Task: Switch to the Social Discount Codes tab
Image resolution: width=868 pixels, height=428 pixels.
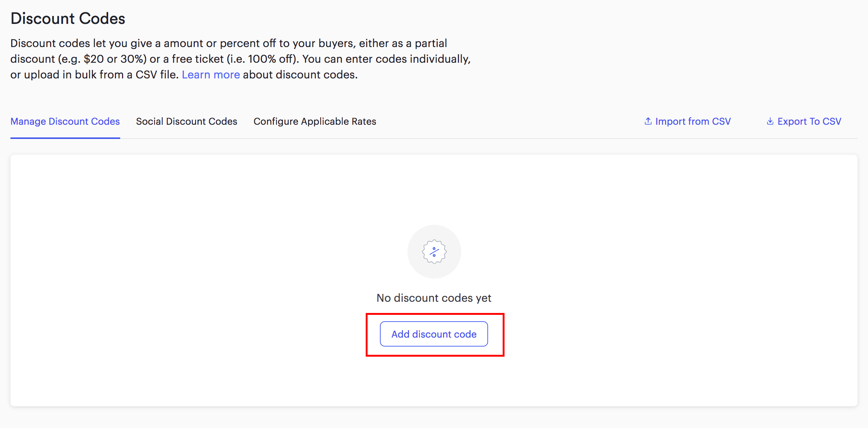Action: [187, 121]
